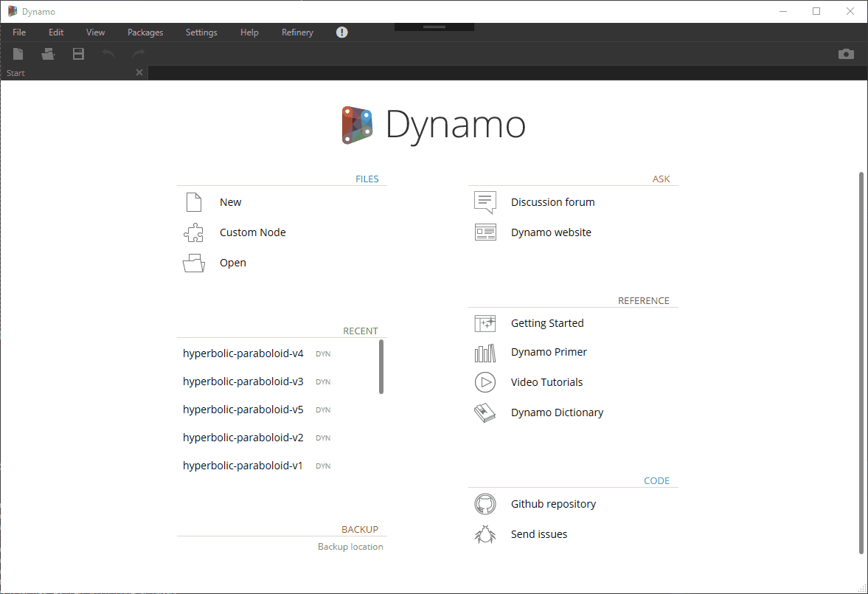Click the blank page icon beside New

pos(194,202)
